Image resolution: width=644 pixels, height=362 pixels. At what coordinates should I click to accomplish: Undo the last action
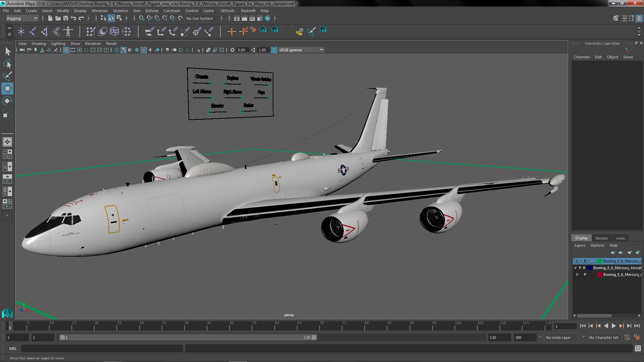tap(73, 18)
